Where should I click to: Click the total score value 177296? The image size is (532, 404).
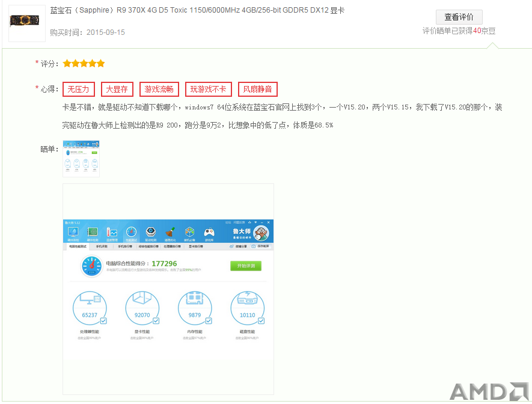point(164,263)
